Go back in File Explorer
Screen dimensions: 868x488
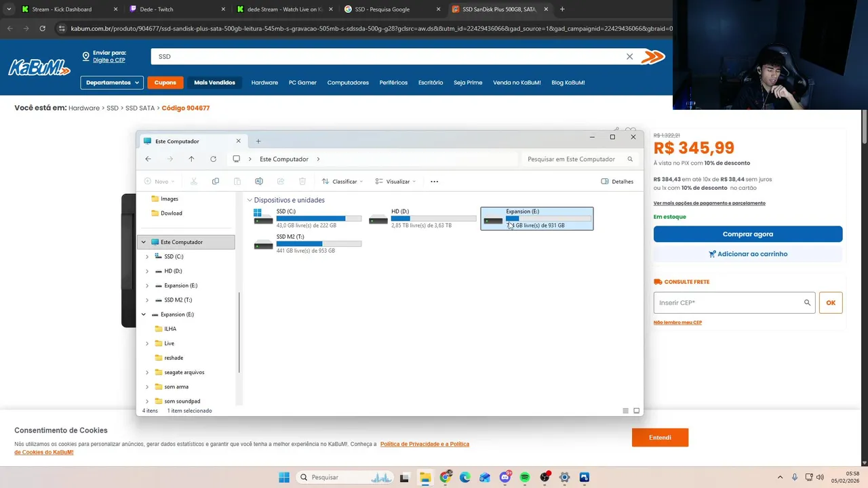148,159
